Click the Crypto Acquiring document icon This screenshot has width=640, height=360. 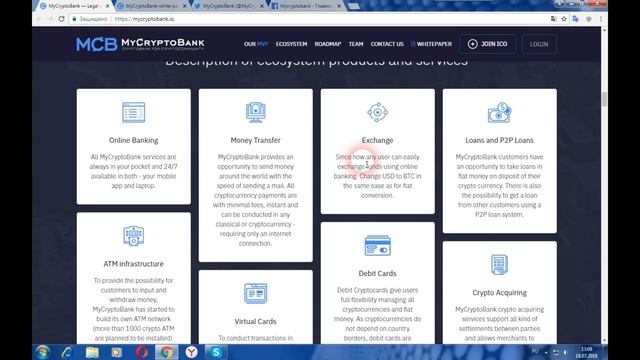[500, 264]
